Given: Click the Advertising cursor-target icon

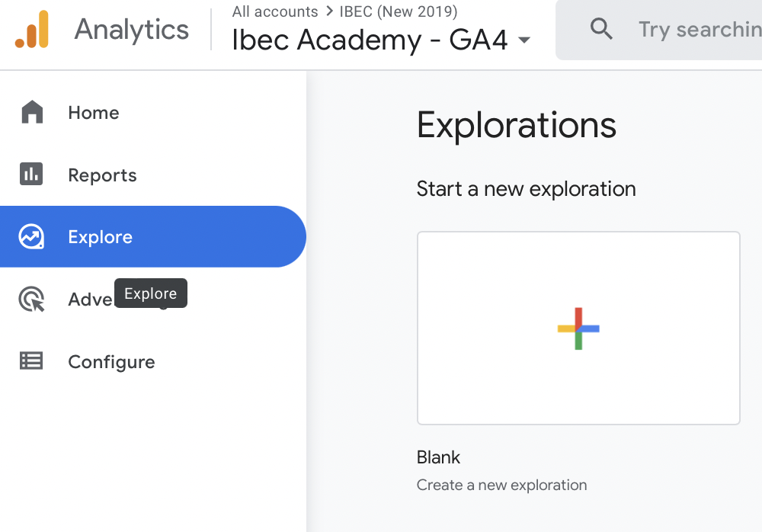Looking at the screenshot, I should pyautogui.click(x=32, y=300).
